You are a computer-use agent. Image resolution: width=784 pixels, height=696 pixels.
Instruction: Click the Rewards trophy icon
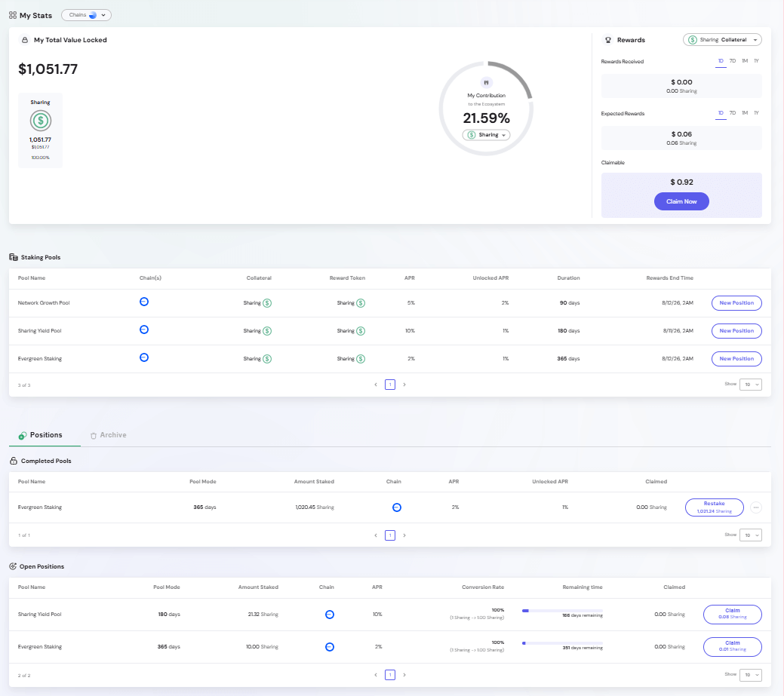(x=609, y=40)
